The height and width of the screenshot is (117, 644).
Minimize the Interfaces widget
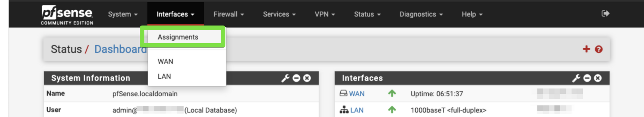coord(587,78)
